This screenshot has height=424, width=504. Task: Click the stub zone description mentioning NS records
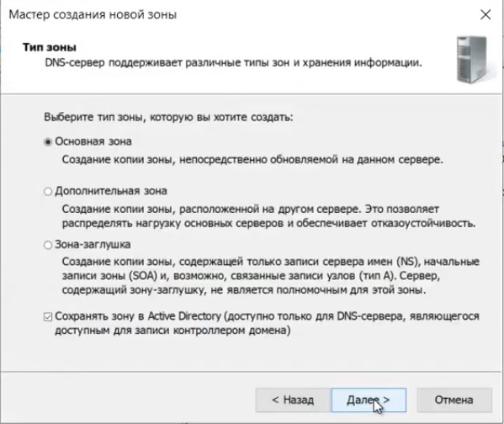coord(271,262)
